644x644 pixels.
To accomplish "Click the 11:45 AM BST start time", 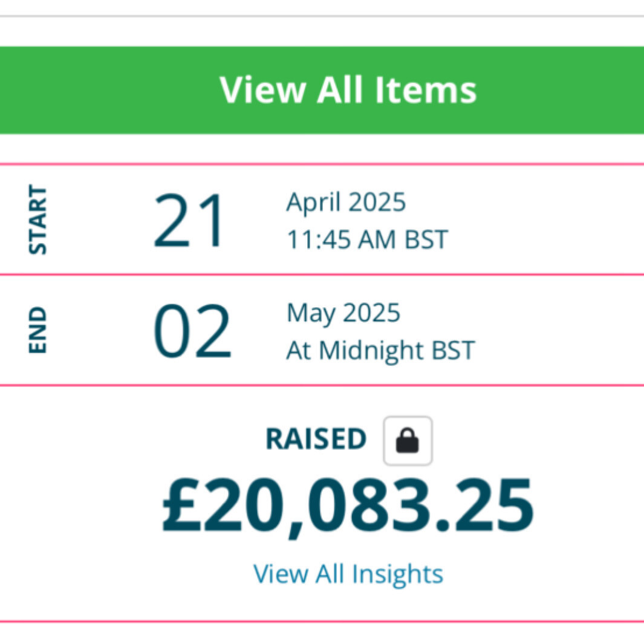I will [366, 240].
